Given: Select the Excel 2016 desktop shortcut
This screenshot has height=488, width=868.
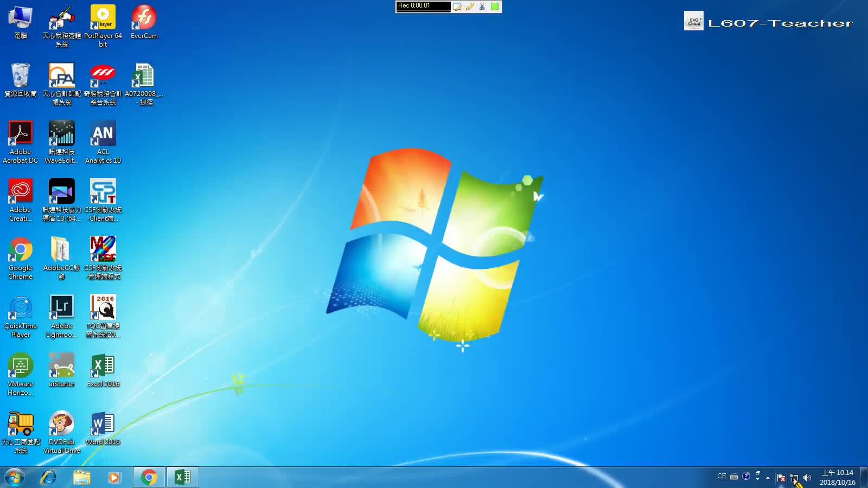Looking at the screenshot, I should coord(103,371).
